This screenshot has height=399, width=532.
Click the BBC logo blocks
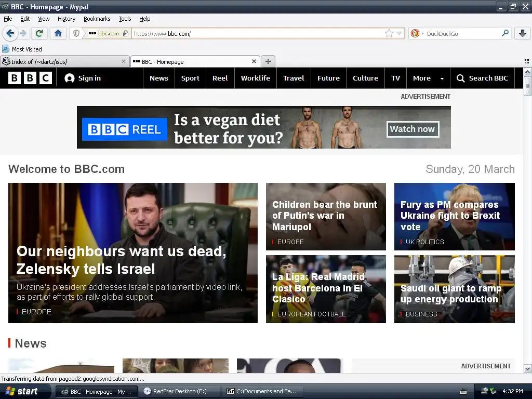[x=30, y=78]
